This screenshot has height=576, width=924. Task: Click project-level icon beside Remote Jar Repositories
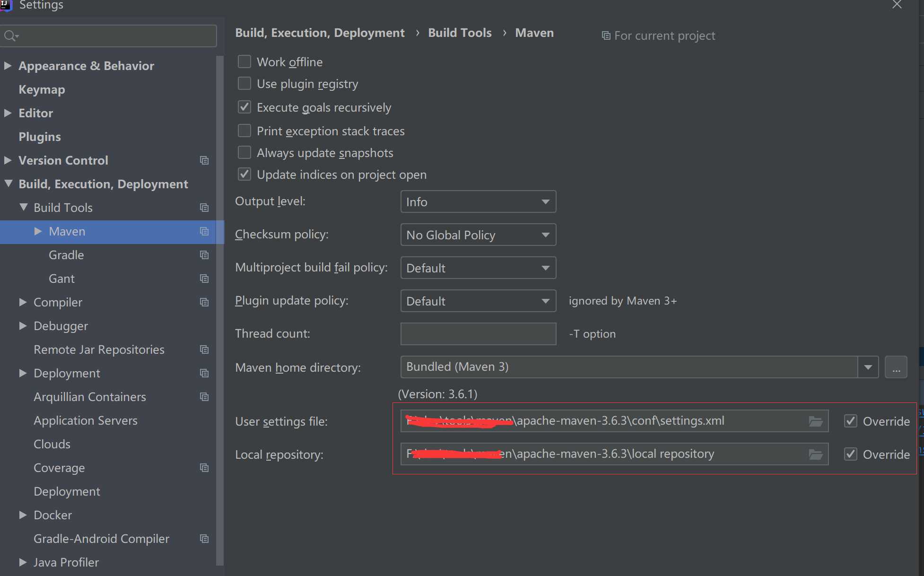(204, 349)
